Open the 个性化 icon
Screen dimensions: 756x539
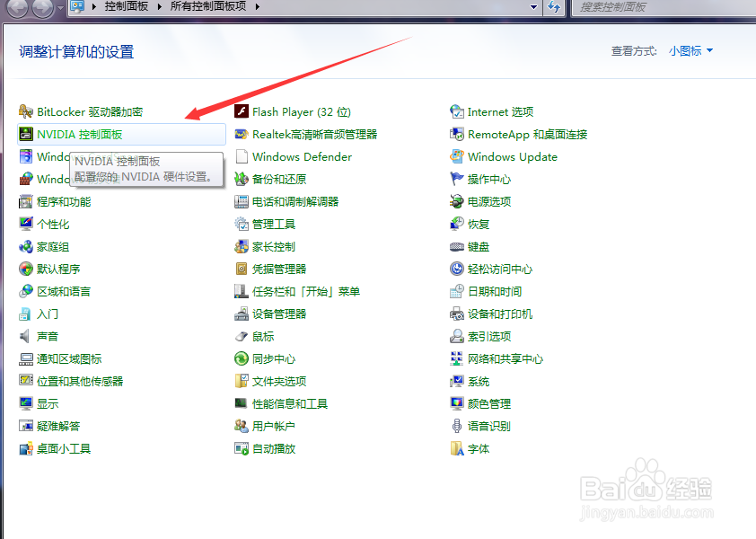(25, 224)
